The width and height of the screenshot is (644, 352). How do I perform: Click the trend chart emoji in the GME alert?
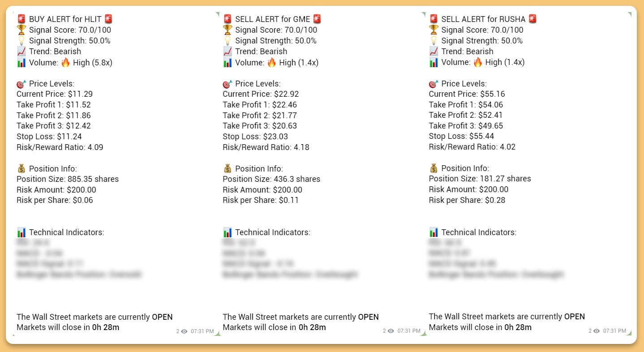pos(228,51)
